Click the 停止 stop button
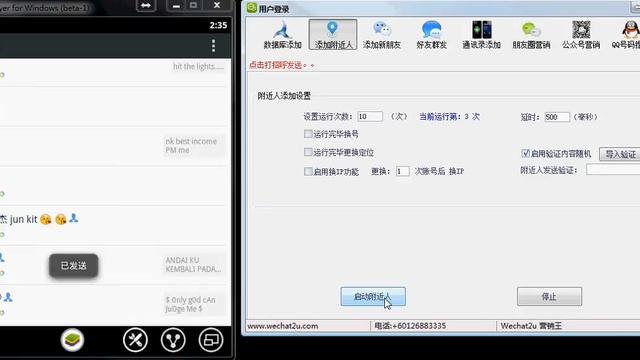Viewport: 640px width, 360px height. click(x=549, y=296)
